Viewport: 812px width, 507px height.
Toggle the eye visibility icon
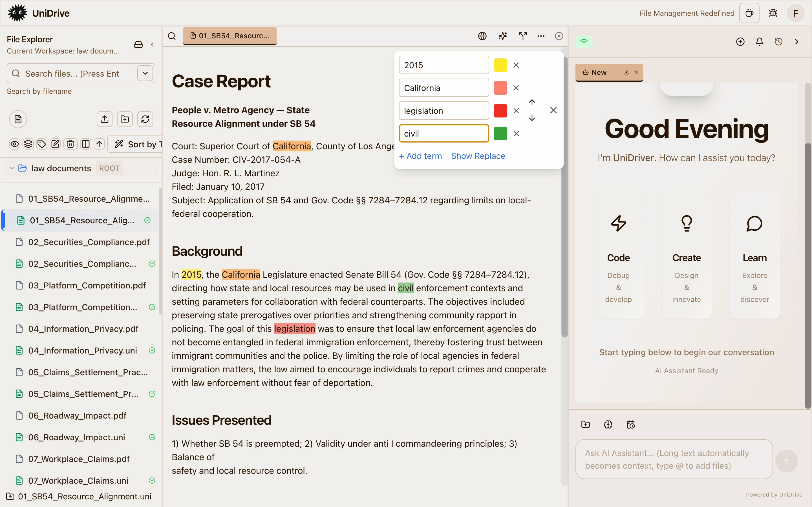pos(14,144)
